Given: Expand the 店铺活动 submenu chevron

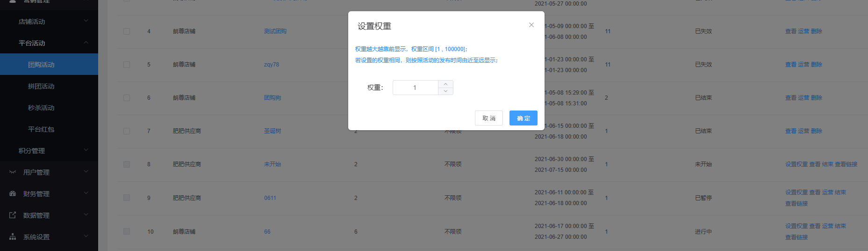Looking at the screenshot, I should coord(86,21).
